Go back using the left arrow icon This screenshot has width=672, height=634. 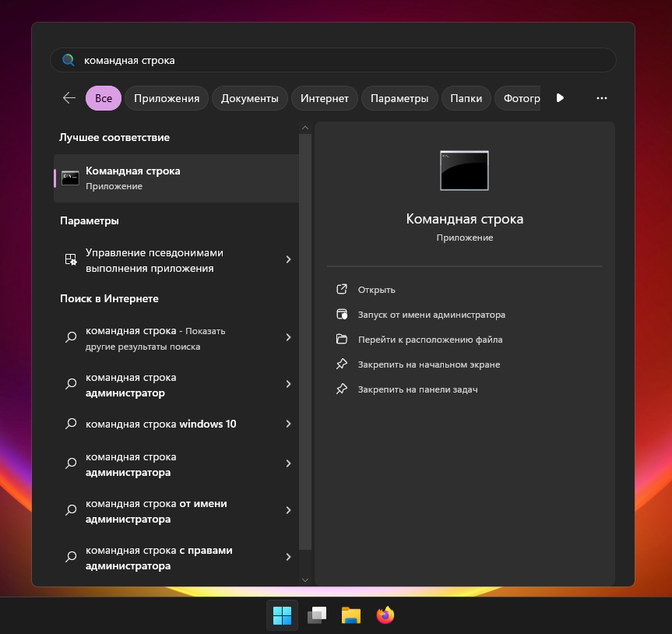coord(69,98)
